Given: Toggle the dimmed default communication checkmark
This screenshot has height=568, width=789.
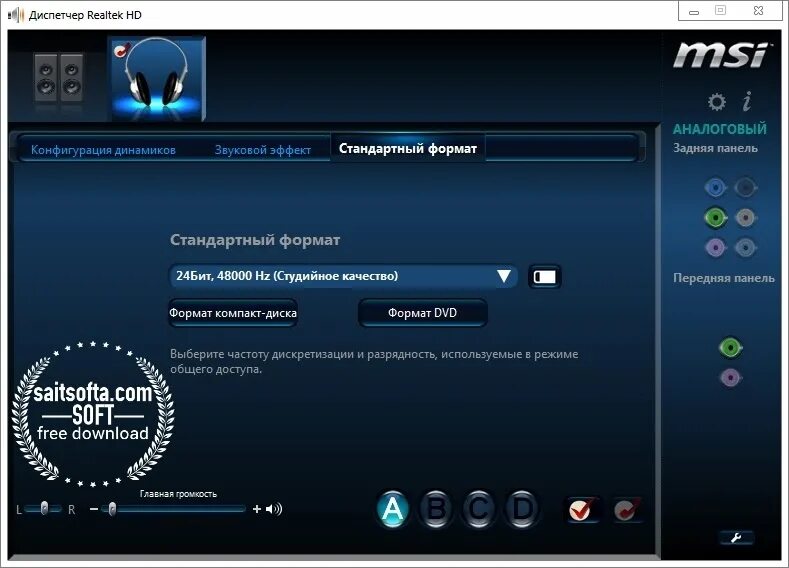Looking at the screenshot, I should (x=627, y=510).
